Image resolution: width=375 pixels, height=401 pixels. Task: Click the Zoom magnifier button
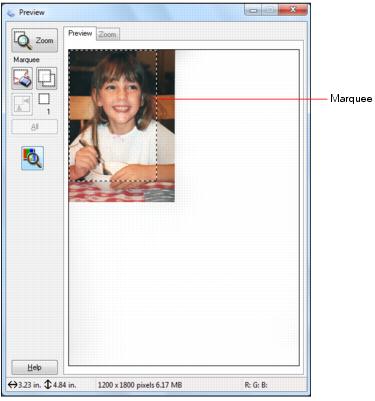pos(34,40)
